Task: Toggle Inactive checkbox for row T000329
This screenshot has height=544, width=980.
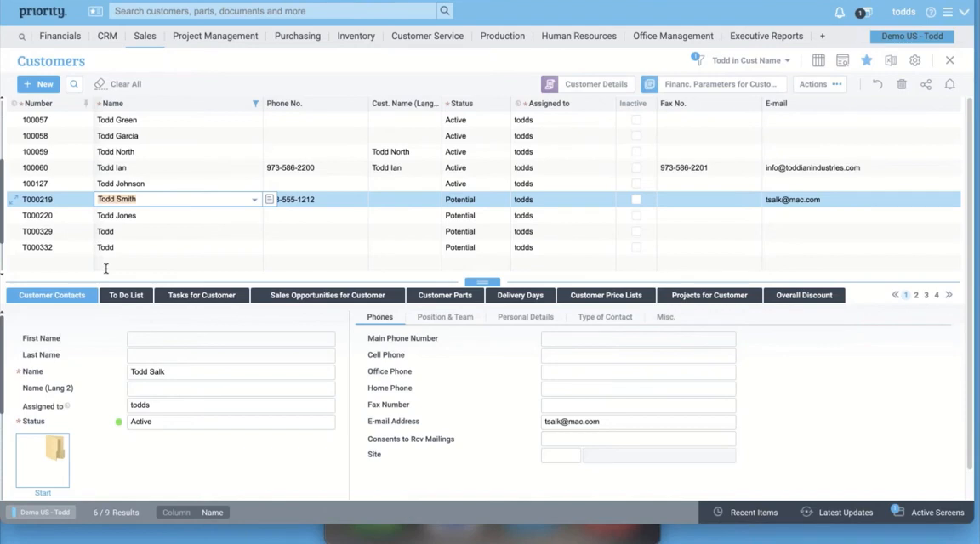Action: [635, 231]
